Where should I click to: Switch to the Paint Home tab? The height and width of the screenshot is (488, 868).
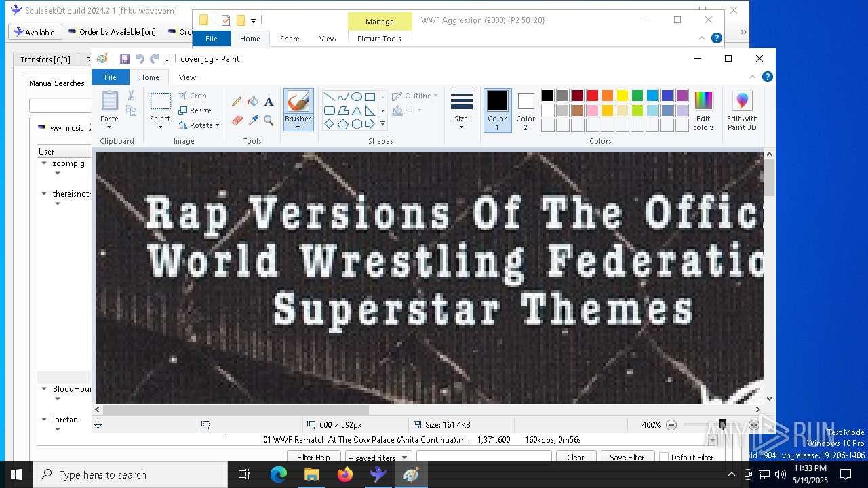[149, 77]
